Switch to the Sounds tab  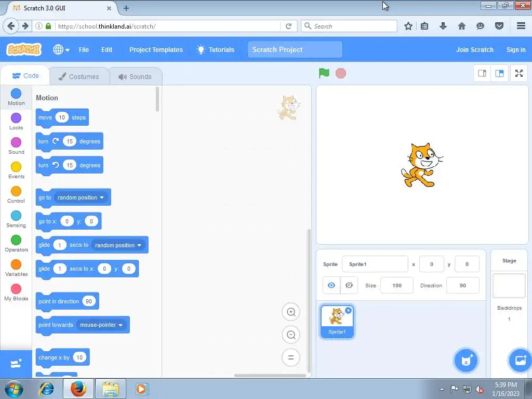tap(135, 77)
